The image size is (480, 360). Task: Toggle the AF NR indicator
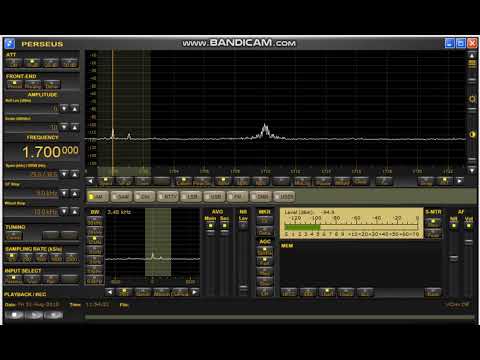click(454, 226)
